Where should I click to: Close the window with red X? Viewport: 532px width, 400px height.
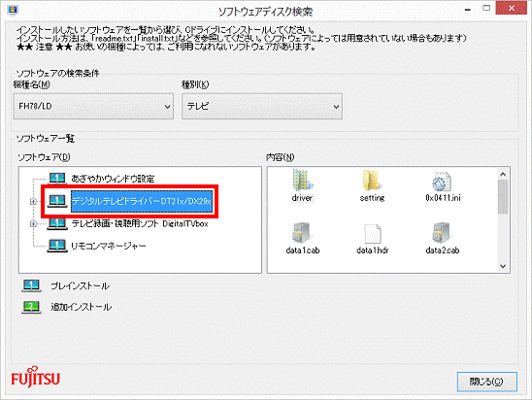pyautogui.click(x=511, y=8)
